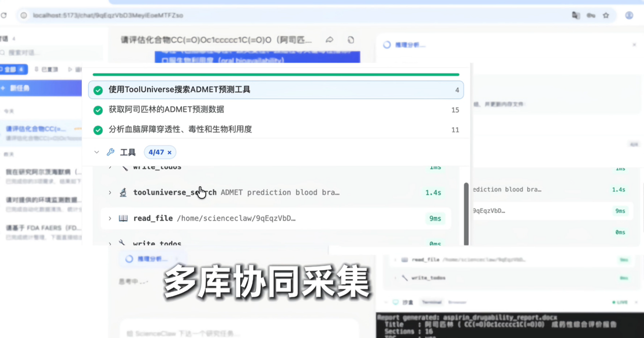Switch to the Terminal tab in bottom panel
This screenshot has width=644, height=338.
(x=430, y=302)
